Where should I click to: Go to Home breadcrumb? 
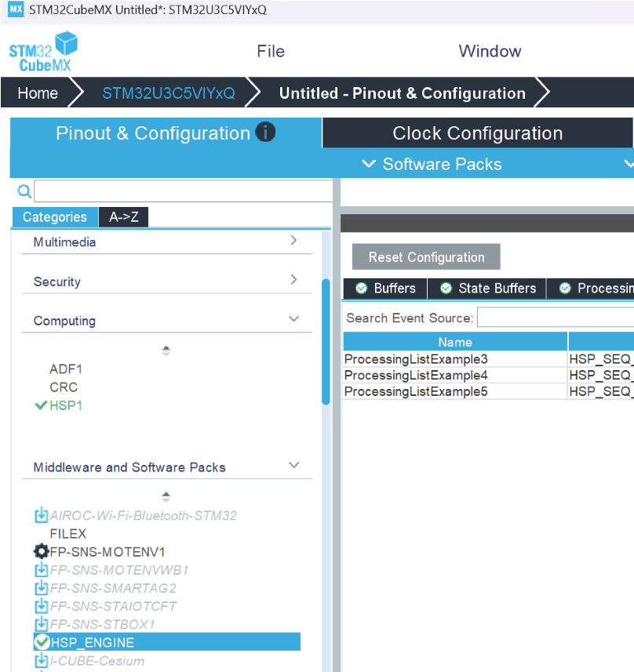click(38, 93)
